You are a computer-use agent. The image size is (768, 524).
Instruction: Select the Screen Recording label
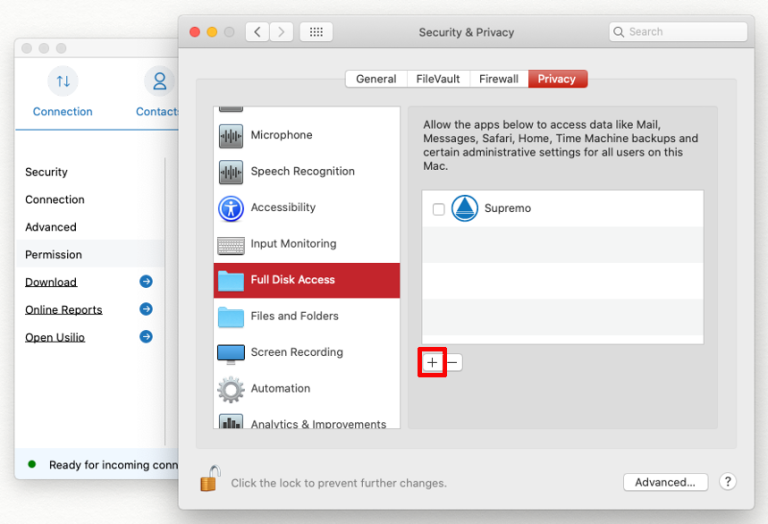297,352
